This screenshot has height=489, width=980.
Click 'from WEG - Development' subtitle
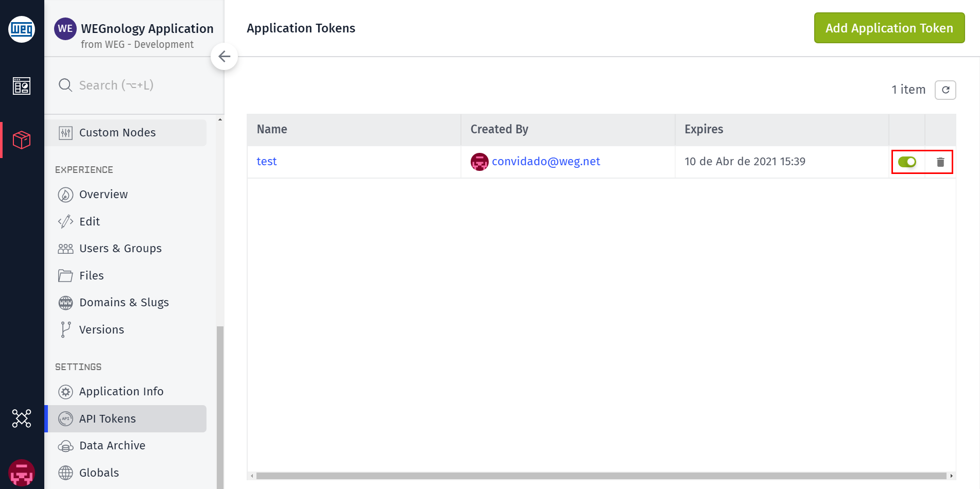click(137, 45)
